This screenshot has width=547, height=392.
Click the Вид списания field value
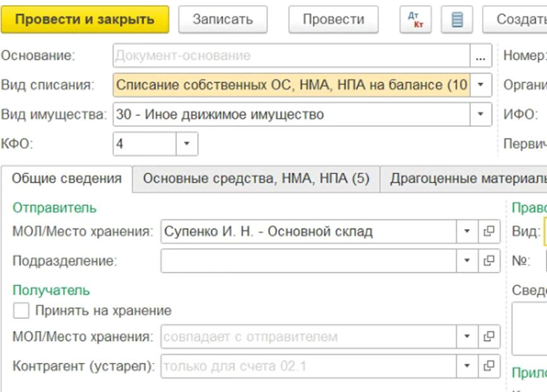(x=291, y=85)
